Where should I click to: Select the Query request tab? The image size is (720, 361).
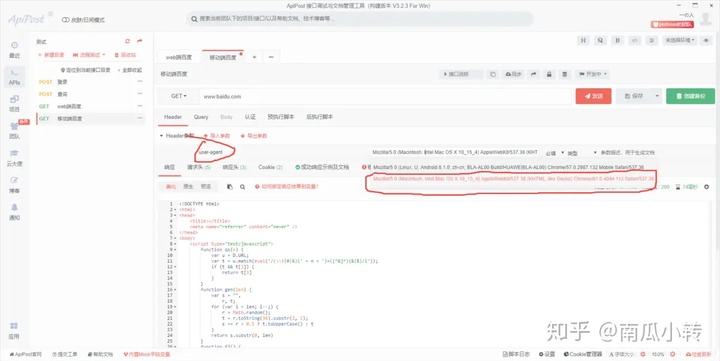tap(201, 117)
